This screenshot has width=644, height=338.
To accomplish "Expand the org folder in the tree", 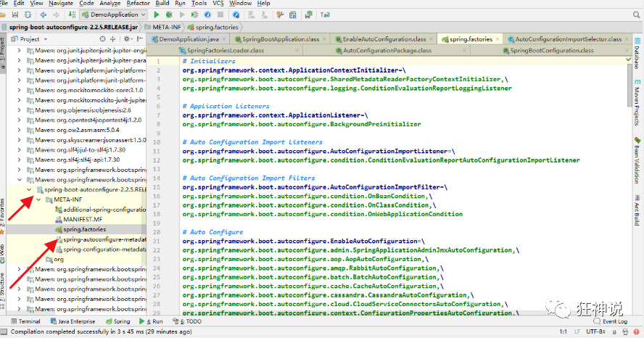I will (x=38, y=260).
